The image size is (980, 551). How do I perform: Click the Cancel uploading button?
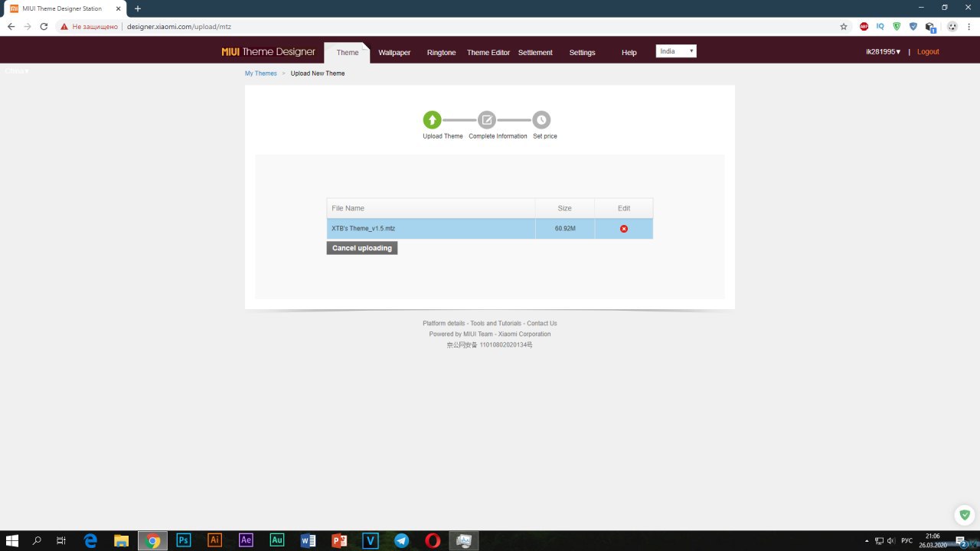point(362,248)
